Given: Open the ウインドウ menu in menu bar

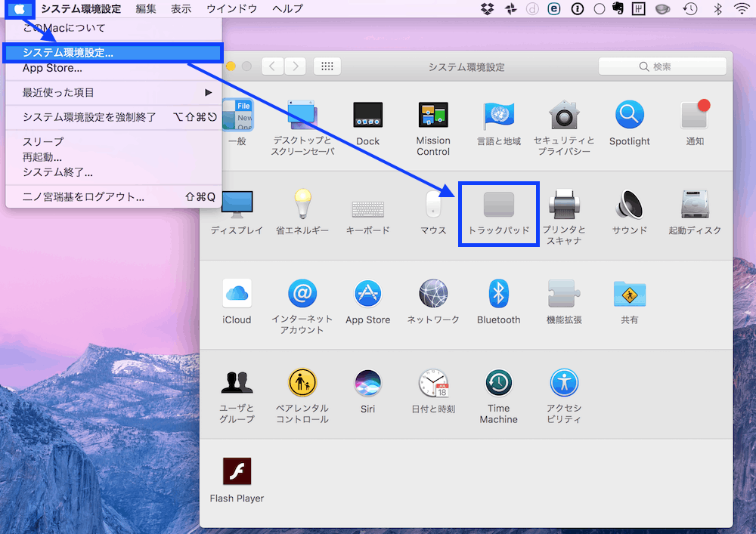Looking at the screenshot, I should 231,8.
